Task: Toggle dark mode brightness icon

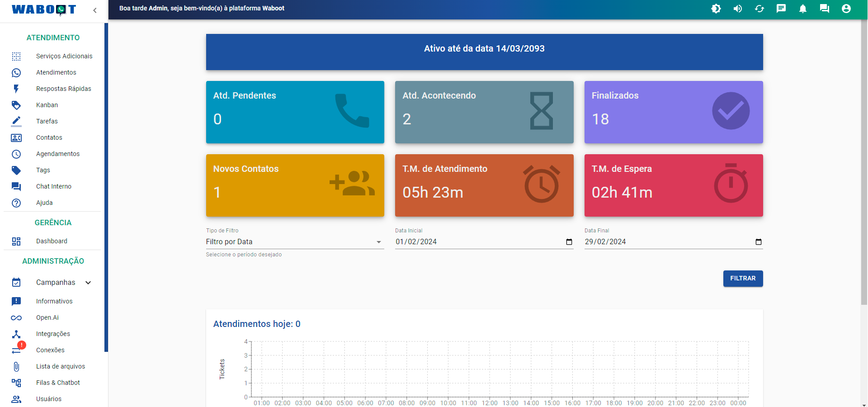Action: click(716, 9)
